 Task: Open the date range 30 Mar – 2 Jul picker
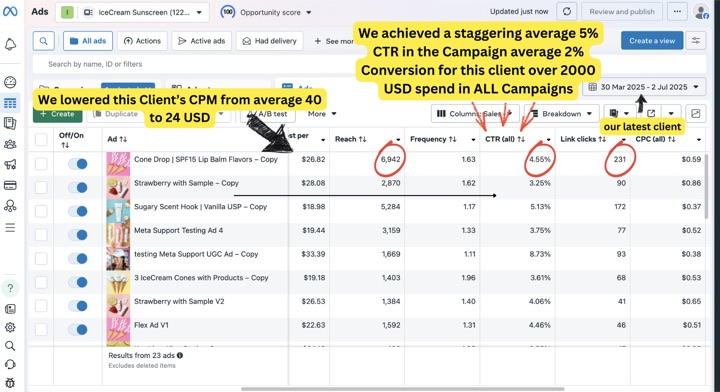[644, 87]
